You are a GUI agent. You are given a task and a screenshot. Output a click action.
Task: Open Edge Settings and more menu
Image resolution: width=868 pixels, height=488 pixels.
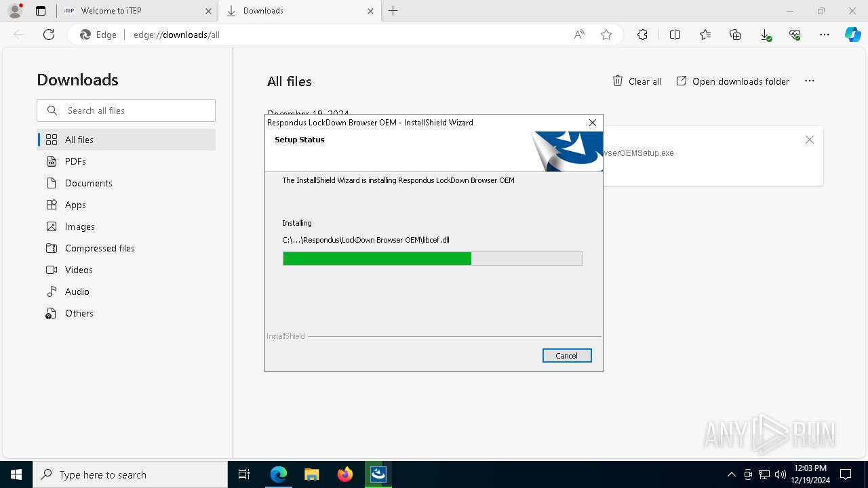pos(825,35)
